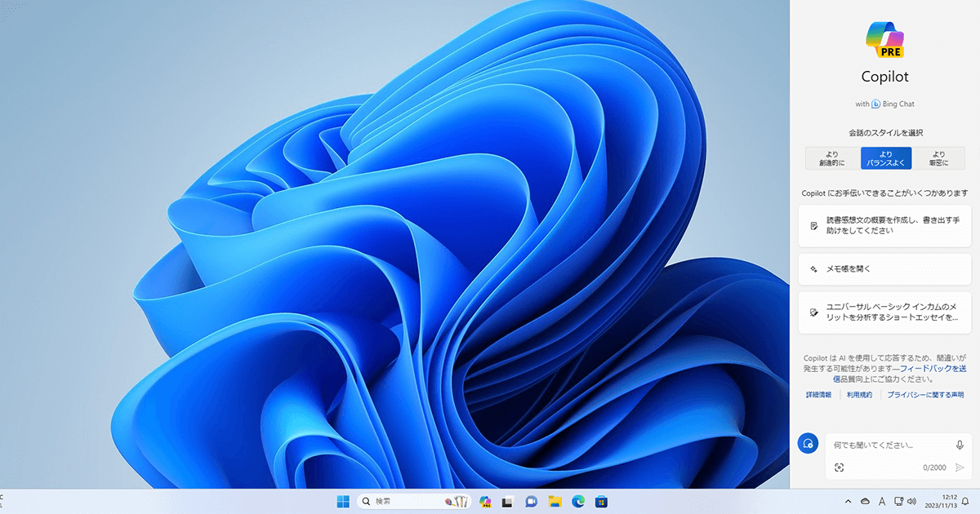Click the search highlights image in searchbox
980x514 pixels.
tap(457, 501)
